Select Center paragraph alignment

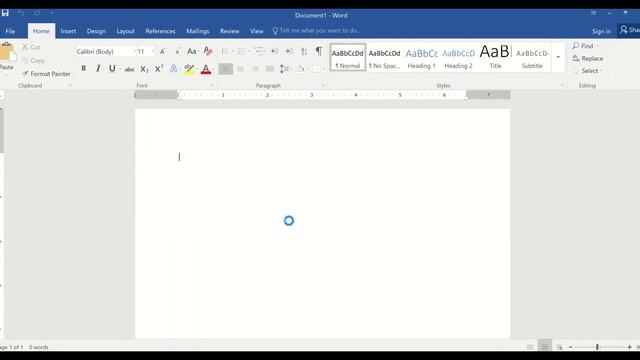[x=240, y=69]
